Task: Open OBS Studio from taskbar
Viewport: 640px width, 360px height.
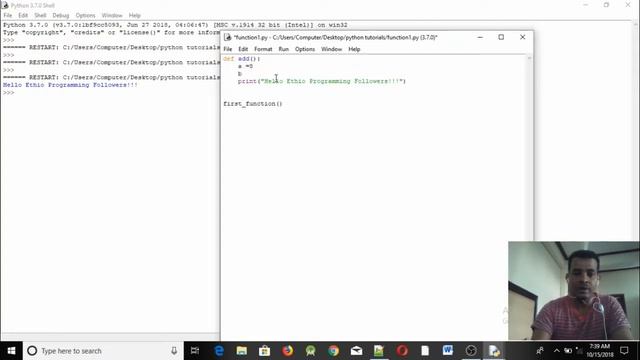Action: click(x=471, y=351)
